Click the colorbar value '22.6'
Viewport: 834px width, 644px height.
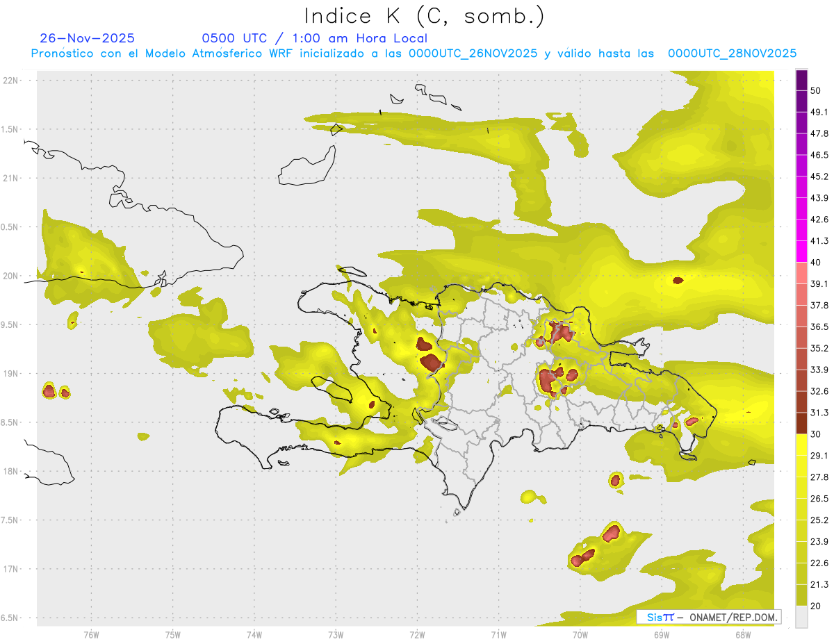point(819,563)
